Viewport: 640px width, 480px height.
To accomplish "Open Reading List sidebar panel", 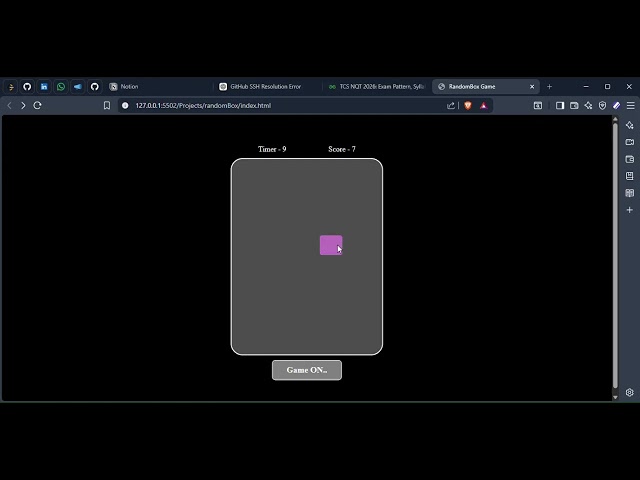I will tap(629, 193).
